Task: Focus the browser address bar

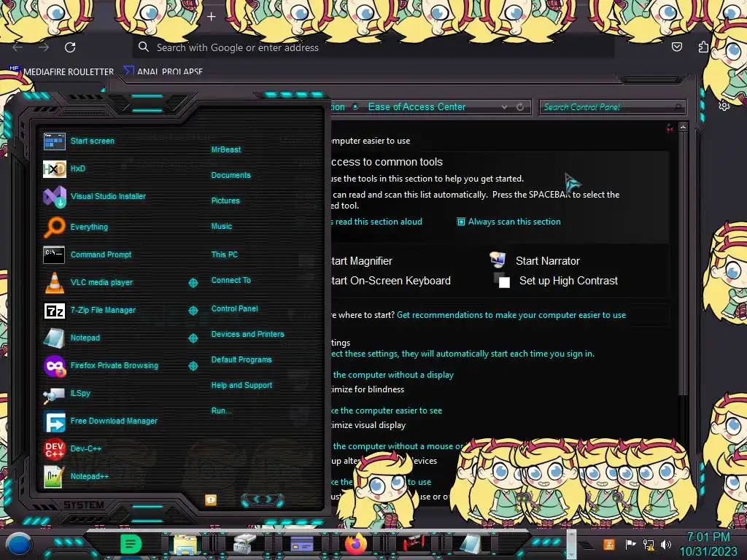Action: [373, 47]
